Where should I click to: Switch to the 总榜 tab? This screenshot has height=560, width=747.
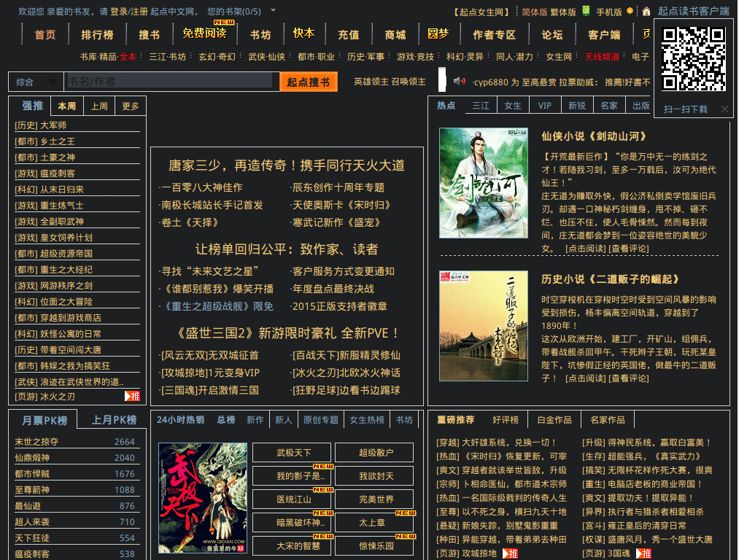coord(226,419)
